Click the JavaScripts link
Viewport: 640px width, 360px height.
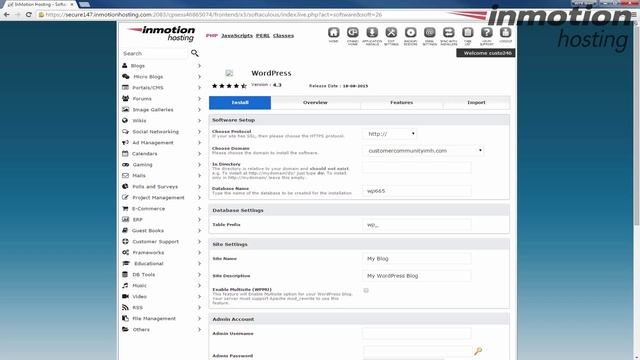pyautogui.click(x=237, y=36)
